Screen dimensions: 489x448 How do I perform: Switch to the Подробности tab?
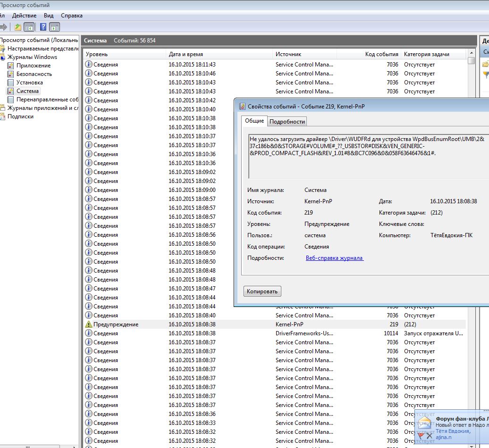pyautogui.click(x=287, y=122)
